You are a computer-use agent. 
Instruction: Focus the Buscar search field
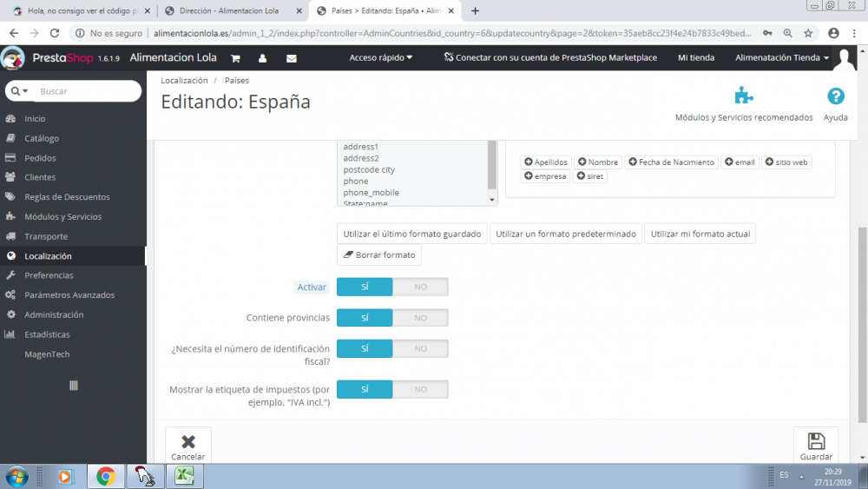point(88,91)
